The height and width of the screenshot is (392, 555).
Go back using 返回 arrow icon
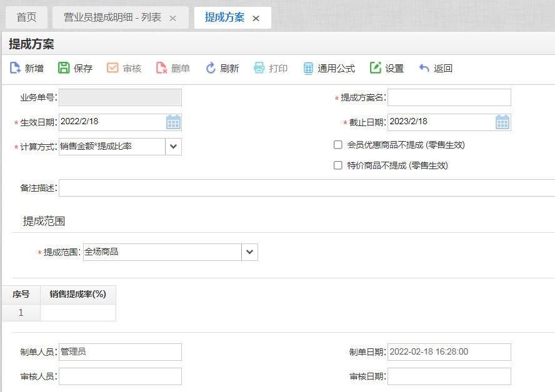click(x=424, y=68)
